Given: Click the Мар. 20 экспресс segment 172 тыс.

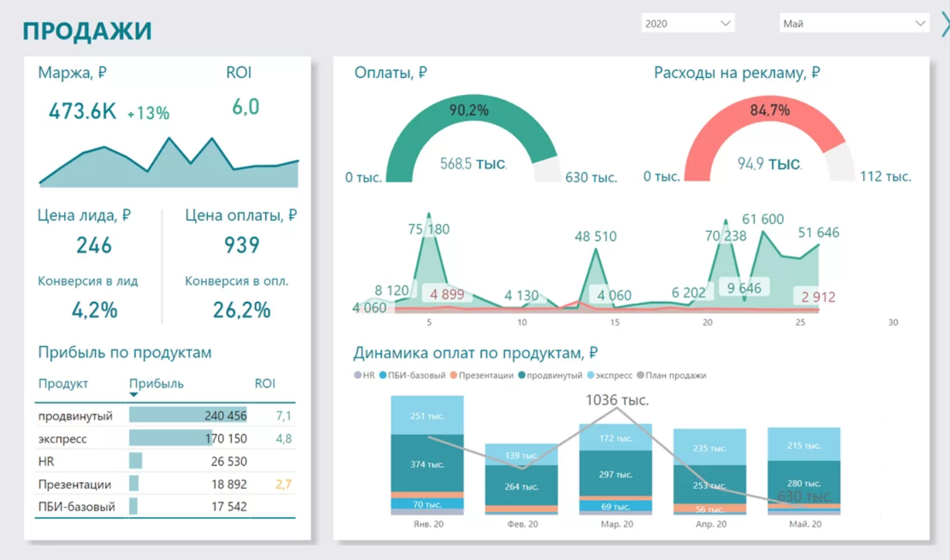Looking at the screenshot, I should point(616,437).
